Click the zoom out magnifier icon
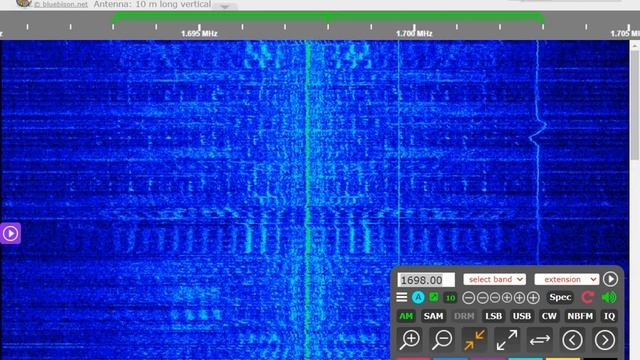This screenshot has height=360, width=640. pyautogui.click(x=442, y=340)
